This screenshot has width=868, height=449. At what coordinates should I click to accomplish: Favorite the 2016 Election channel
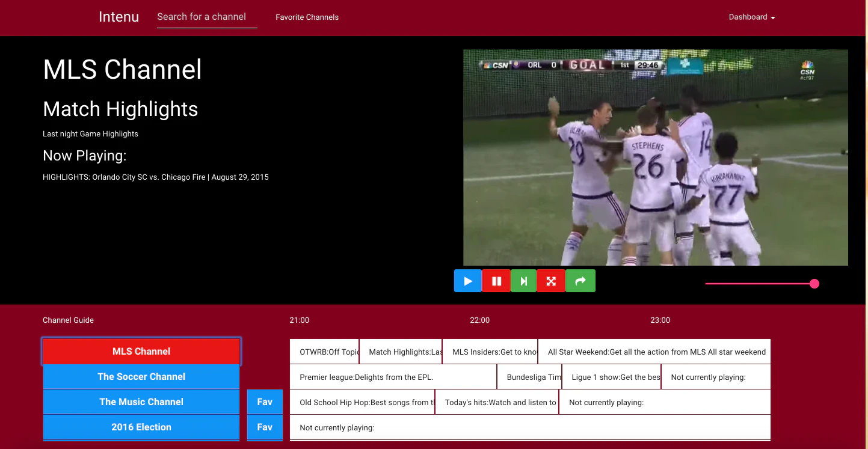pos(265,427)
